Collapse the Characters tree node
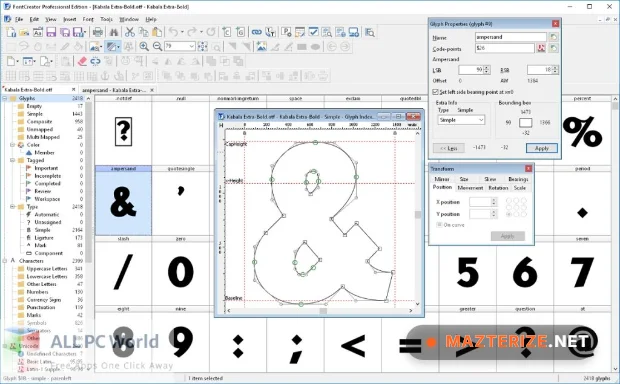 click(x=5, y=261)
